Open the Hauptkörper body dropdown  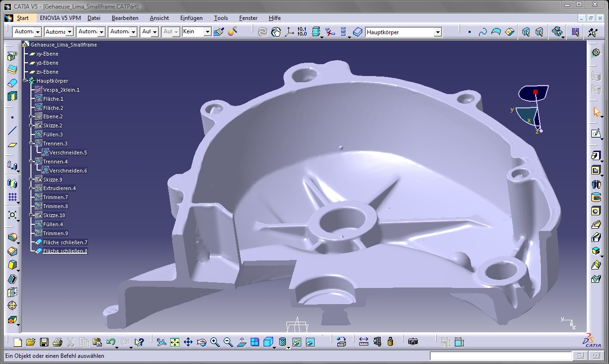point(438,32)
